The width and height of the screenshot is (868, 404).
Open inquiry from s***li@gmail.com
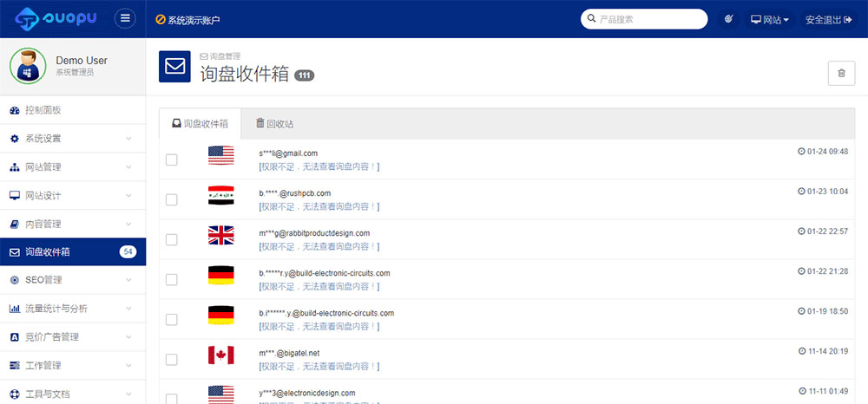288,153
